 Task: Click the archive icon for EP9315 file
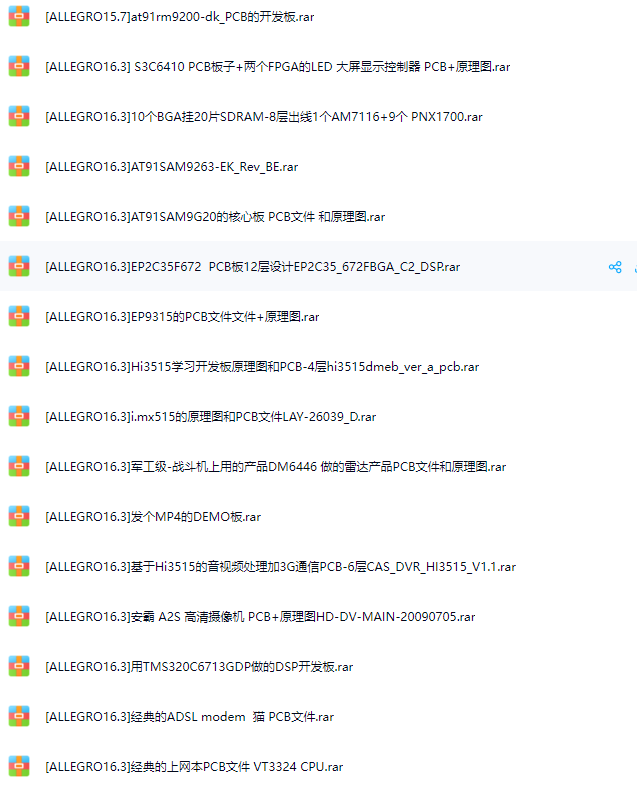[19, 316]
